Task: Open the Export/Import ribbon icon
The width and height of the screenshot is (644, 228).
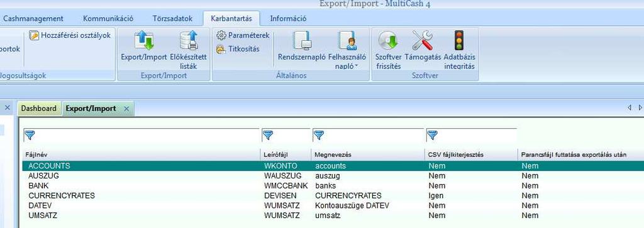Action: point(144,41)
